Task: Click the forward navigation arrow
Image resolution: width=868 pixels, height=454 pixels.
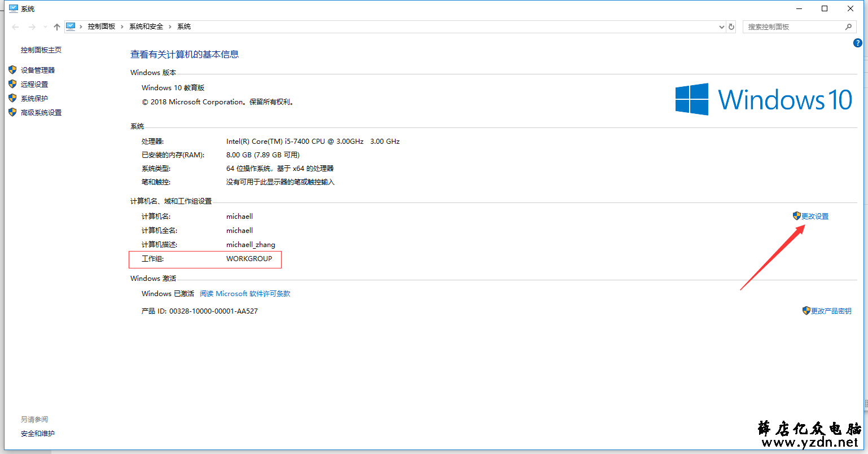Action: (32, 27)
